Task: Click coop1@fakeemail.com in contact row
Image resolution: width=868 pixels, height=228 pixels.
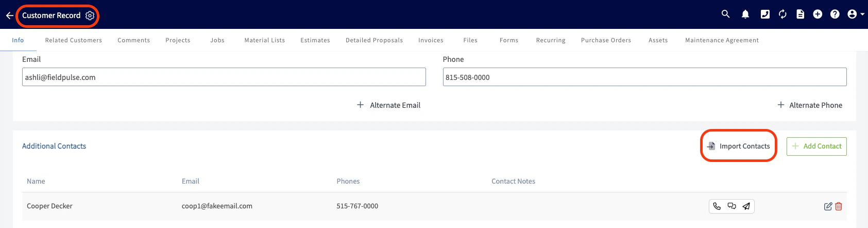Action: pos(217,206)
